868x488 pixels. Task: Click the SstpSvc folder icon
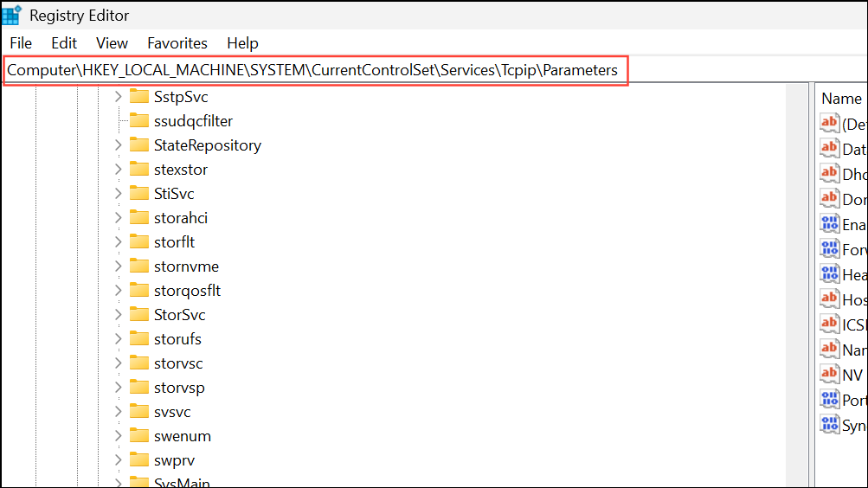click(139, 97)
